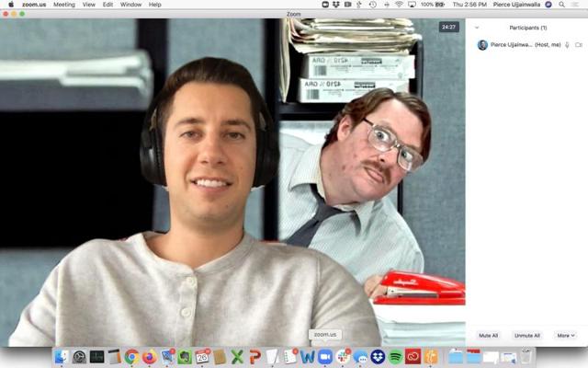Open Slack from the dock
Viewport: 588px width, 368px height.
(x=343, y=356)
